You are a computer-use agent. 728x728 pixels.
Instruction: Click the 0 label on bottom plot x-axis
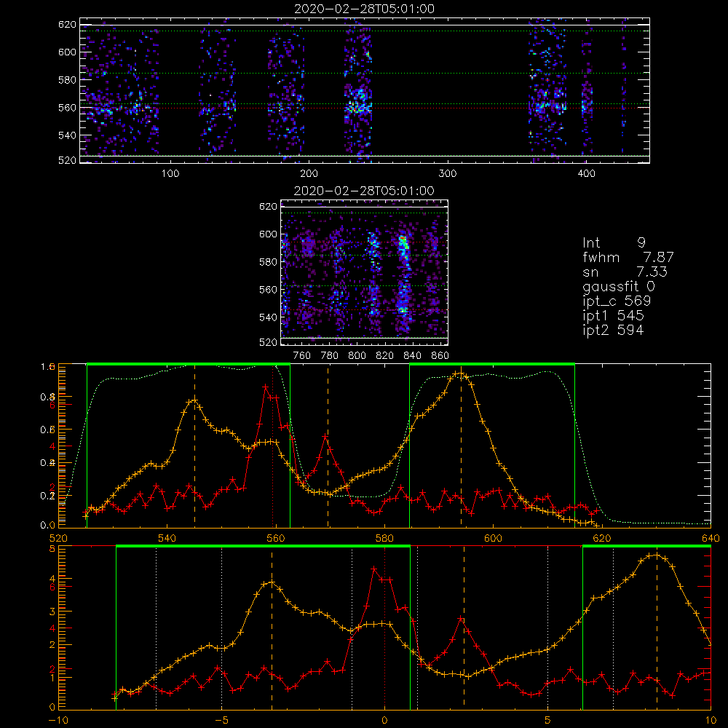pyautogui.click(x=384, y=721)
